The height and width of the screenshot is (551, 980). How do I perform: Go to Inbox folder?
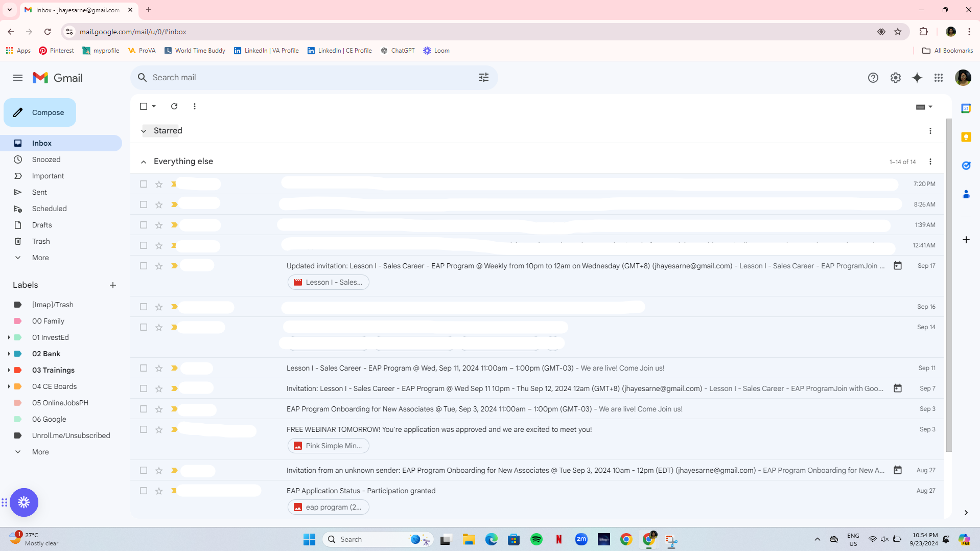pyautogui.click(x=61, y=143)
